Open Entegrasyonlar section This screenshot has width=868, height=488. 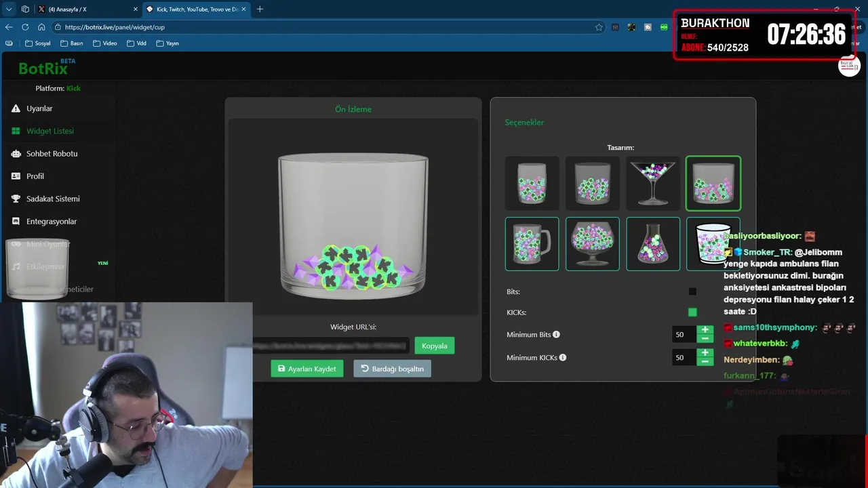[x=52, y=222]
